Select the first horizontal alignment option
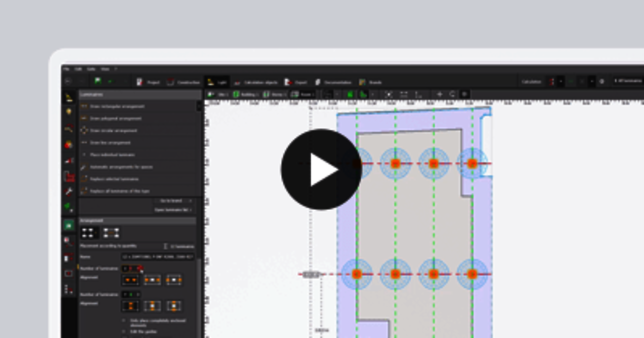The height and width of the screenshot is (338, 644). (x=131, y=280)
